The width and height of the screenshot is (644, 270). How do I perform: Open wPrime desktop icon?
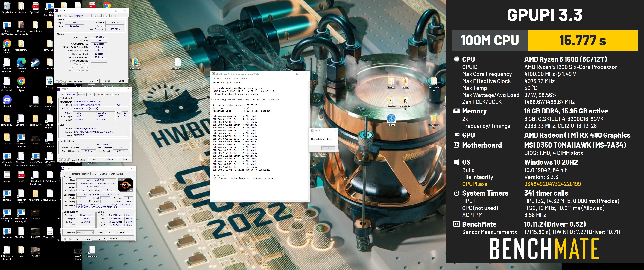click(391, 120)
